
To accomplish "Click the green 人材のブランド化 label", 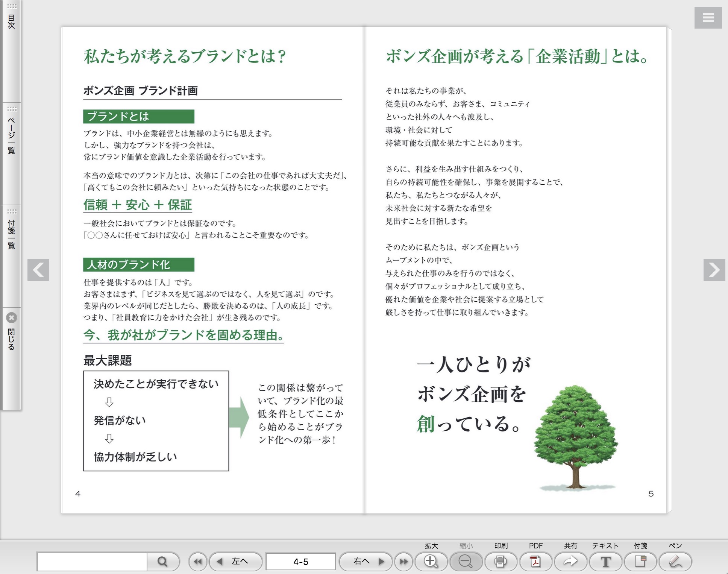I will (x=138, y=264).
